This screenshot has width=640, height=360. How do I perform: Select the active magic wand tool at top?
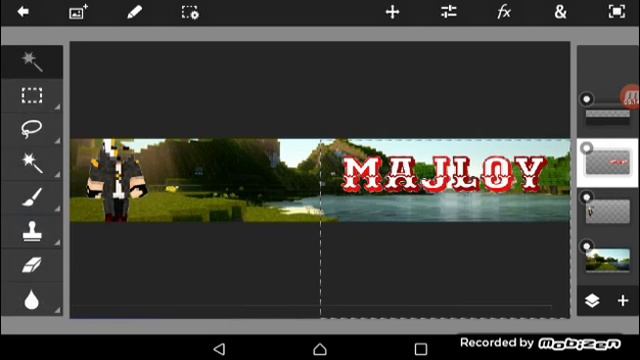click(x=32, y=62)
